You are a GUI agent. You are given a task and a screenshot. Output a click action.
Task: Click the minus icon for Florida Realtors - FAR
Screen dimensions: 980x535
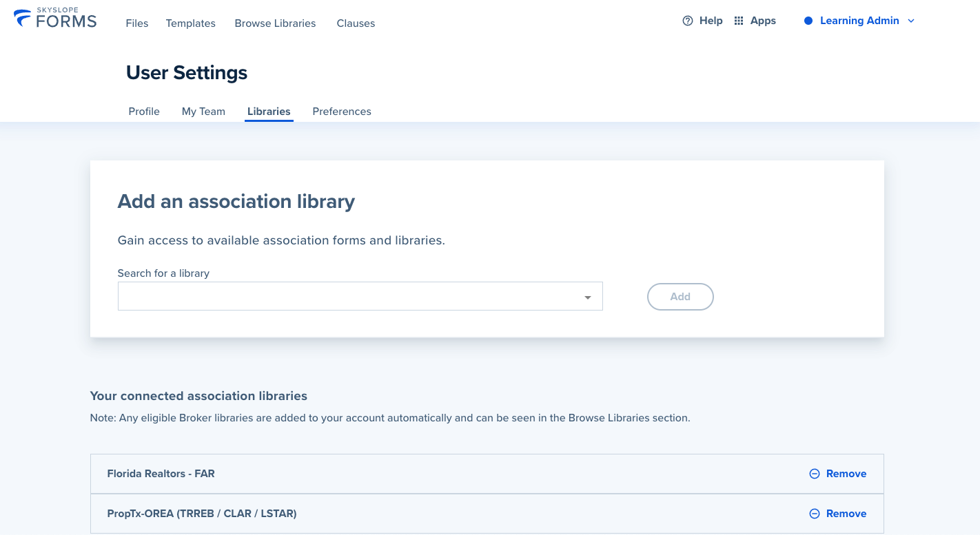815,474
